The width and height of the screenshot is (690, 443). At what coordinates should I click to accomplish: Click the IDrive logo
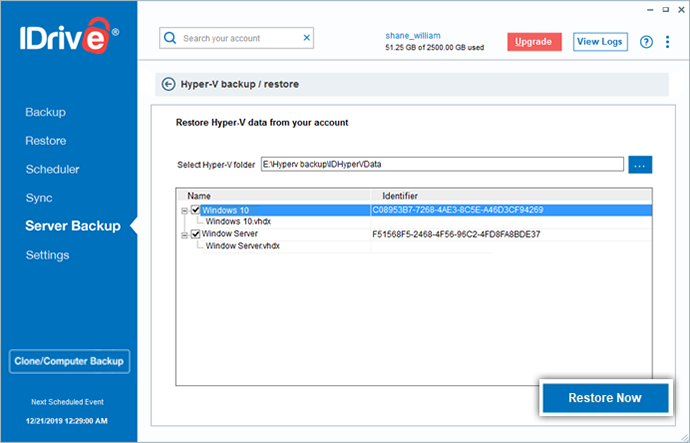(69, 37)
